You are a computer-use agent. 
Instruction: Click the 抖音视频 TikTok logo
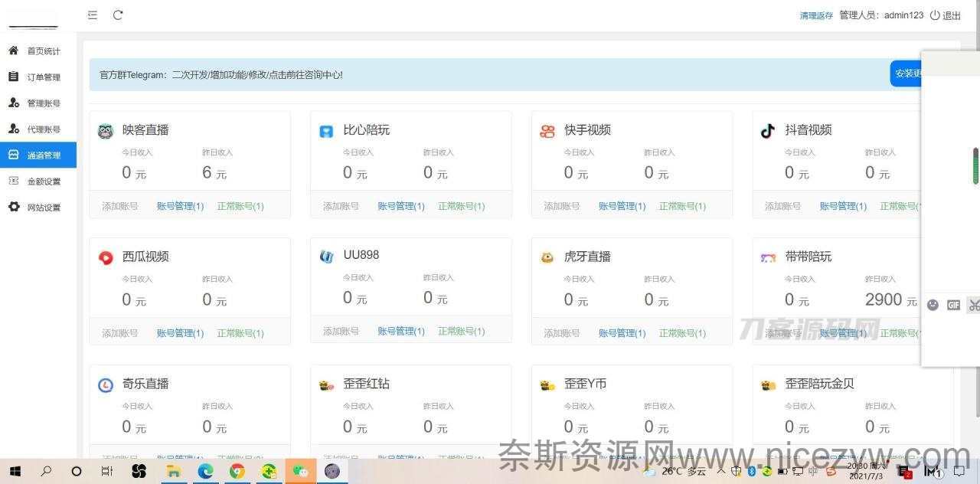coord(768,131)
